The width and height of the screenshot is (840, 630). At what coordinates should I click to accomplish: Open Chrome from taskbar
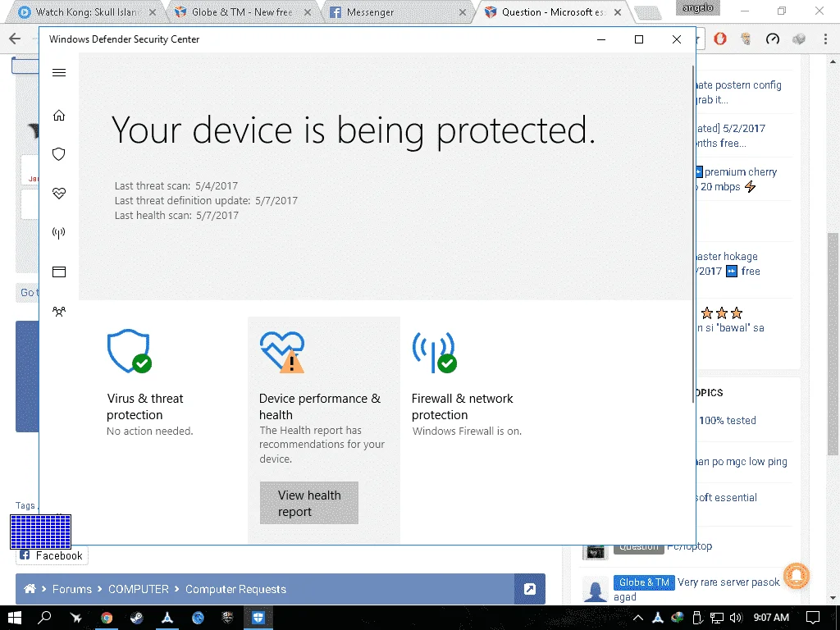tap(107, 618)
